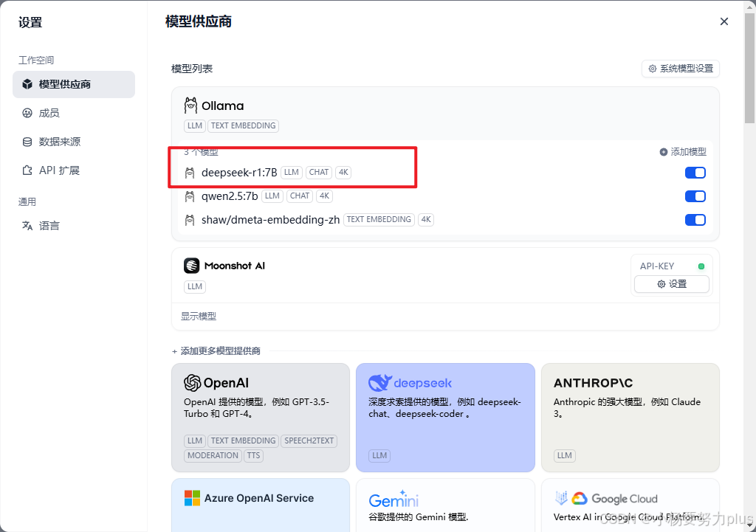The width and height of the screenshot is (756, 532).
Task: Click the vertical scrollbar thumb
Action: (x=750, y=67)
